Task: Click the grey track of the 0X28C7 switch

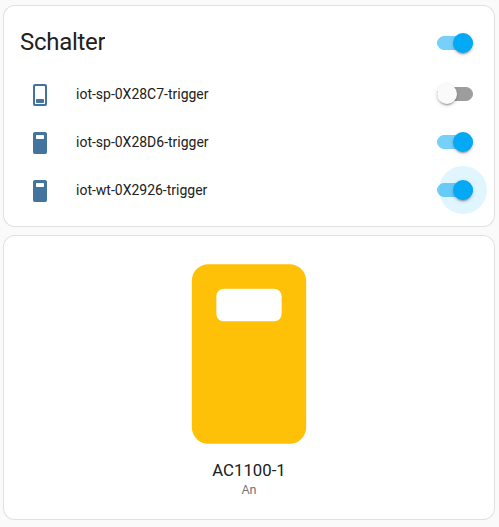Action: click(465, 94)
